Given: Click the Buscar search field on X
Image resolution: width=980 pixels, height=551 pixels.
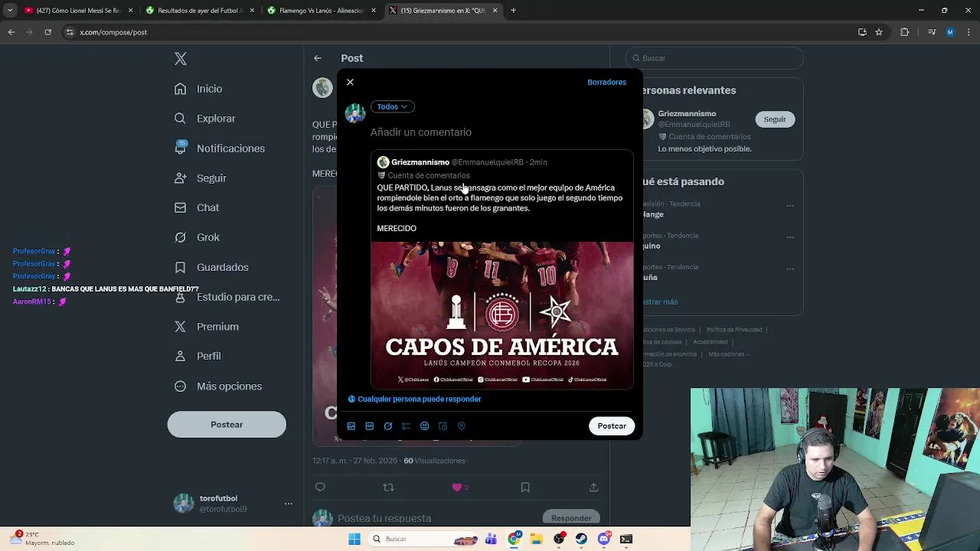Looking at the screenshot, I should coord(714,58).
